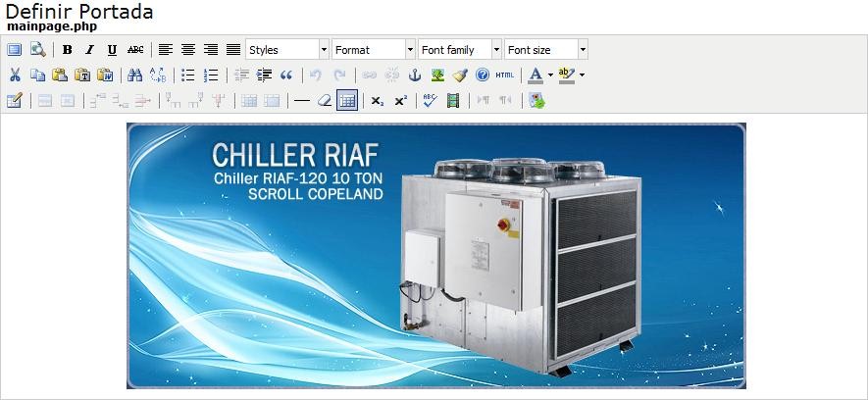The image size is (868, 400).
Task: Insert a horizontal rule
Action: pyautogui.click(x=301, y=100)
